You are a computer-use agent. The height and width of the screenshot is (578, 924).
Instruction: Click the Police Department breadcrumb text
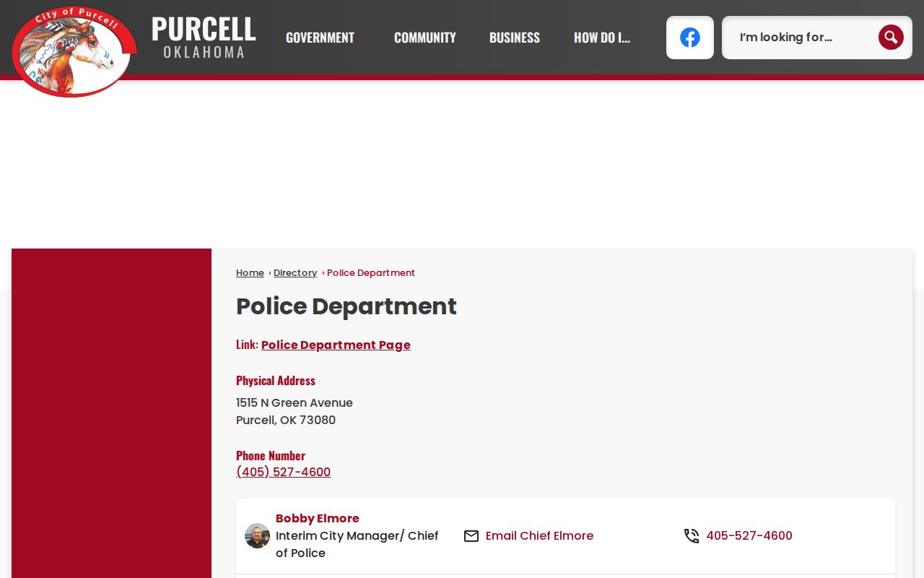point(371,273)
